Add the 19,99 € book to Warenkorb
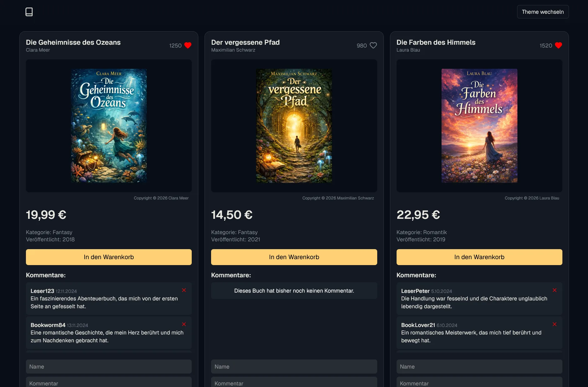Viewport: 588px width, 387px height. (x=109, y=257)
